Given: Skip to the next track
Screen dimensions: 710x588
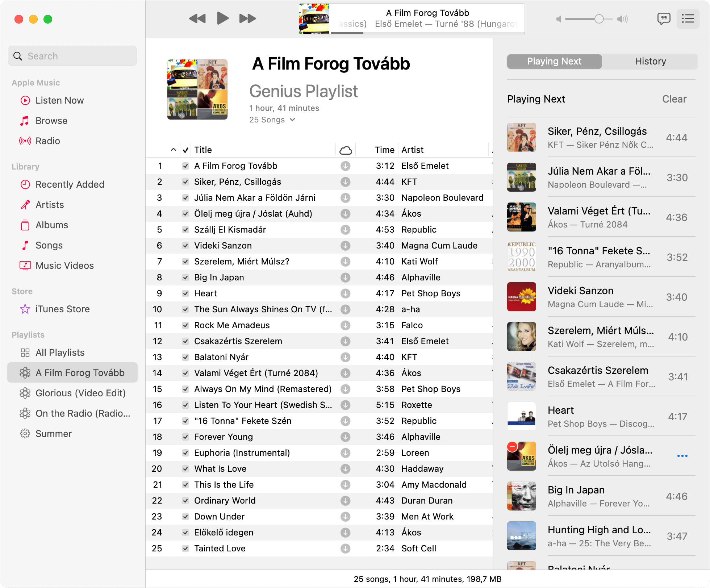Looking at the screenshot, I should (248, 18).
